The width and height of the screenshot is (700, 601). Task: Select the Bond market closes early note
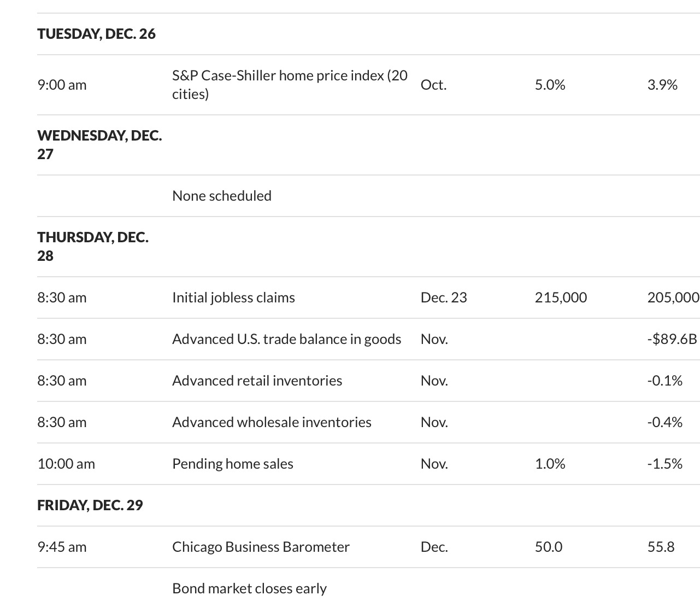249,588
